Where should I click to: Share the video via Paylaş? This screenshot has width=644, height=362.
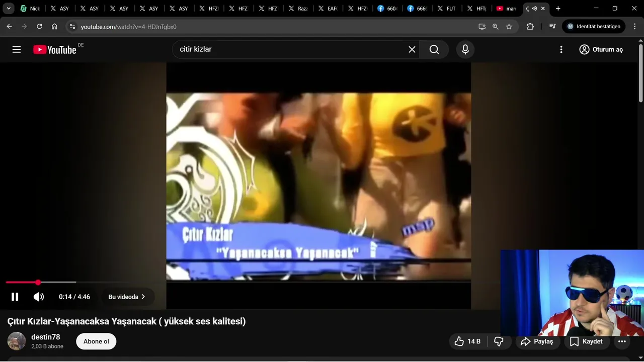point(537,341)
